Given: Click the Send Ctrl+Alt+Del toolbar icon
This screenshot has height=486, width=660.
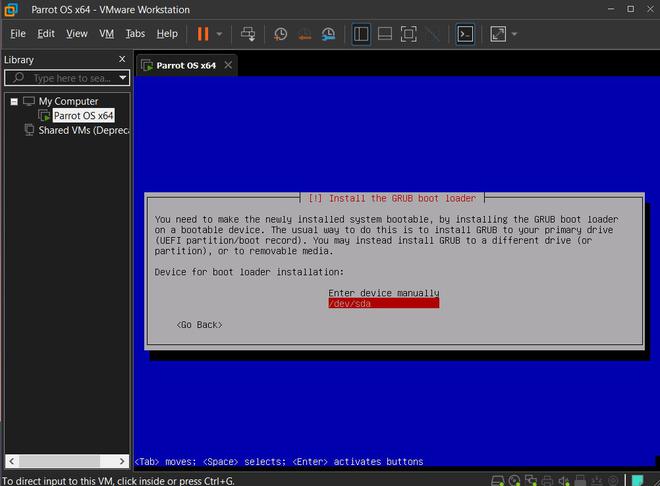Looking at the screenshot, I should click(x=248, y=34).
